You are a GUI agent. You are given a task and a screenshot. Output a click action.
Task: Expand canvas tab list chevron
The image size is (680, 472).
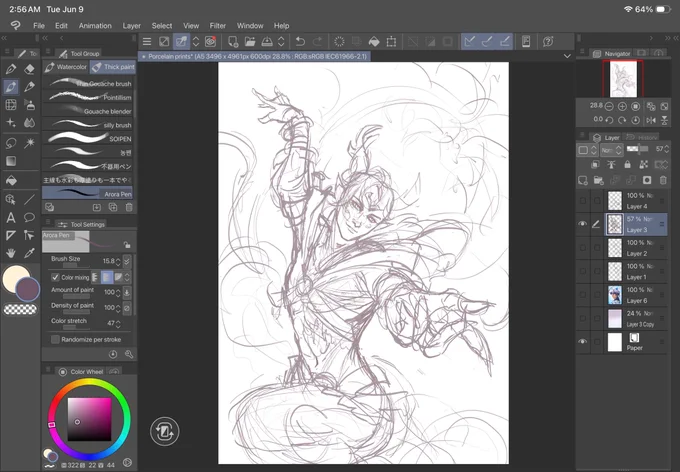pyautogui.click(x=567, y=56)
